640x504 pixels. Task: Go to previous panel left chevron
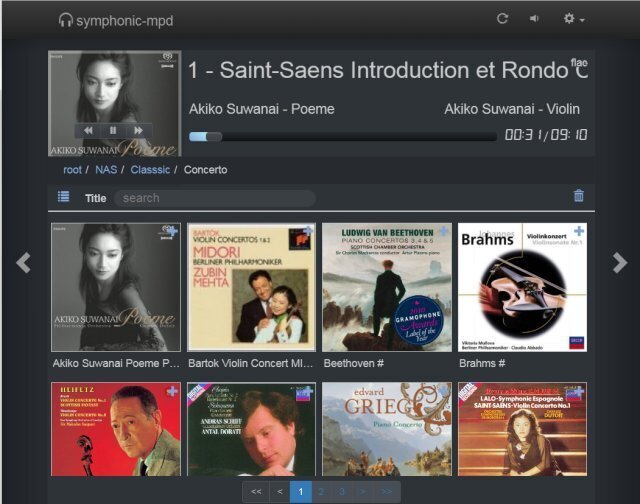click(23, 262)
